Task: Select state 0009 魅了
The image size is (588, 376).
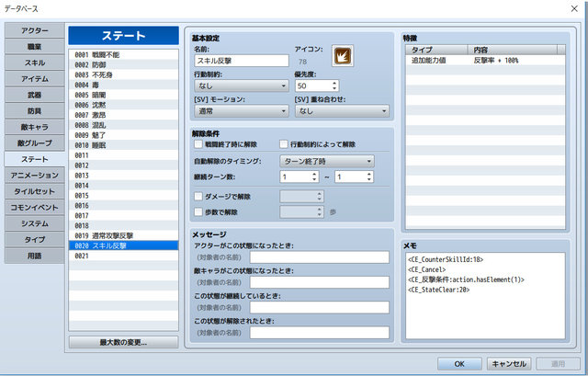Action: pos(123,135)
